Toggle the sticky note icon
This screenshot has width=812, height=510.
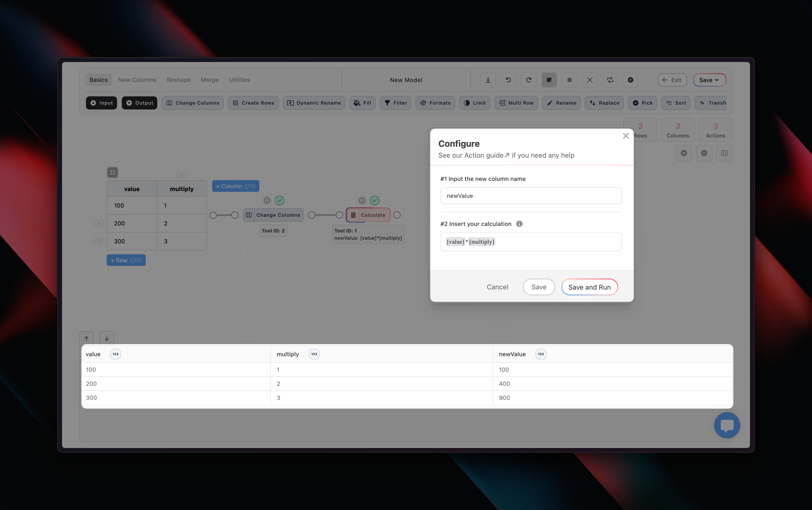click(x=549, y=80)
